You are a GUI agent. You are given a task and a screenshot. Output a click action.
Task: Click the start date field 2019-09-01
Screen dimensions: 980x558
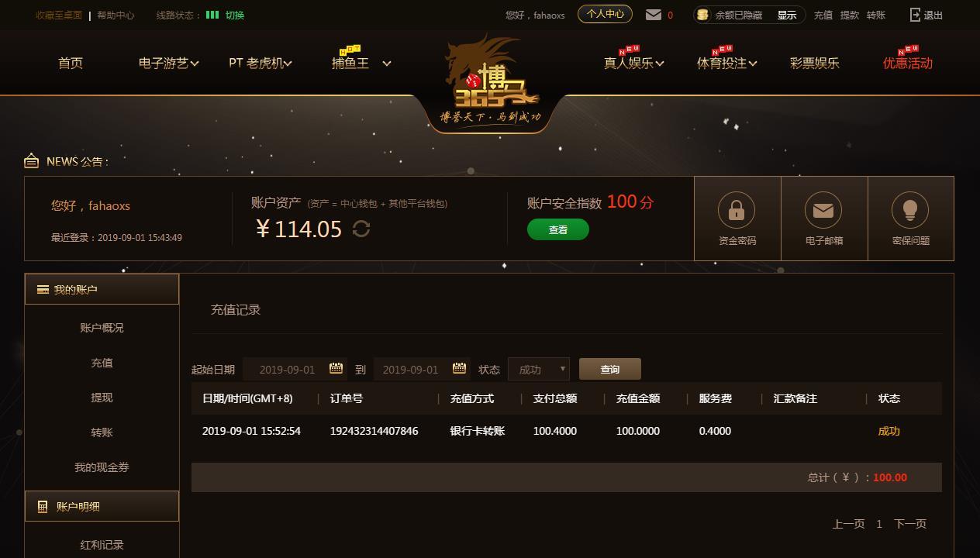[287, 370]
